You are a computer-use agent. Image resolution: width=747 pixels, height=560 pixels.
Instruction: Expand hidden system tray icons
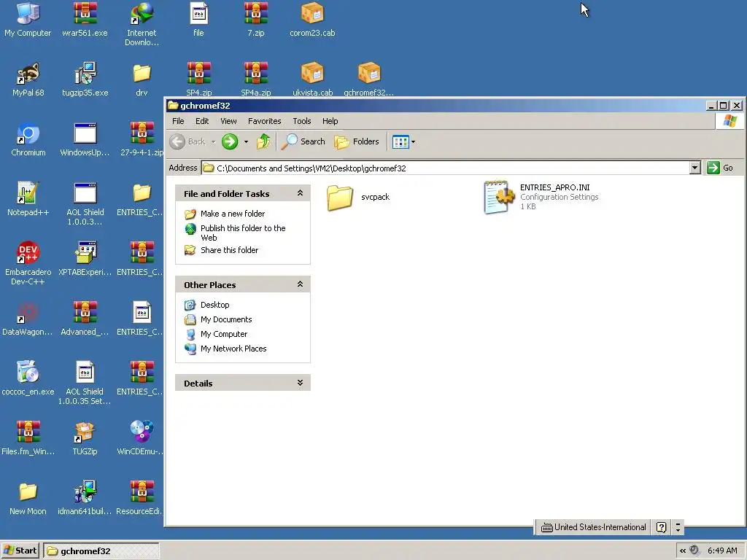[x=683, y=551]
